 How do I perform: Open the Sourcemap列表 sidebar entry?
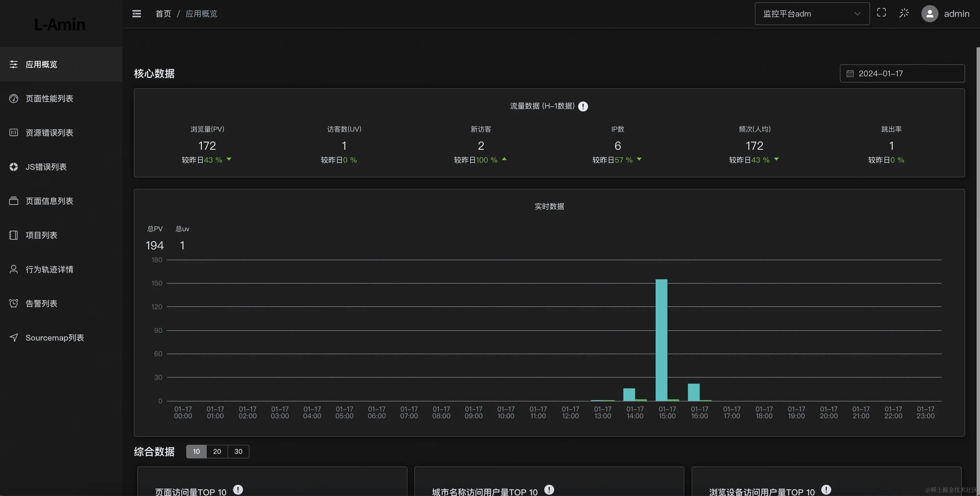point(54,338)
